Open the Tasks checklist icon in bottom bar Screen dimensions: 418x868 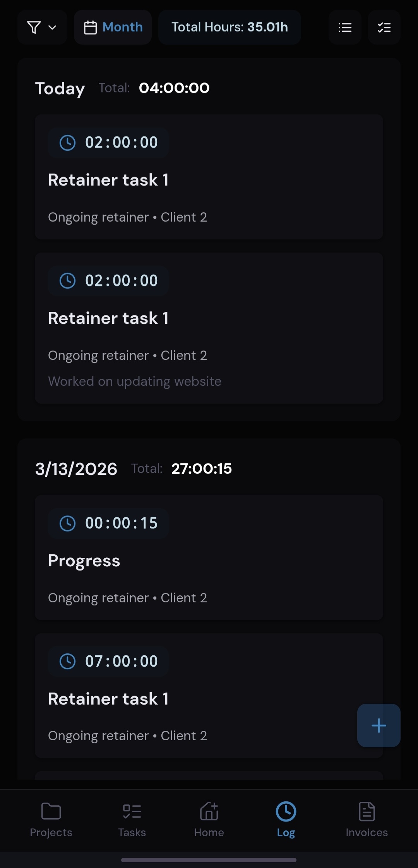click(132, 812)
